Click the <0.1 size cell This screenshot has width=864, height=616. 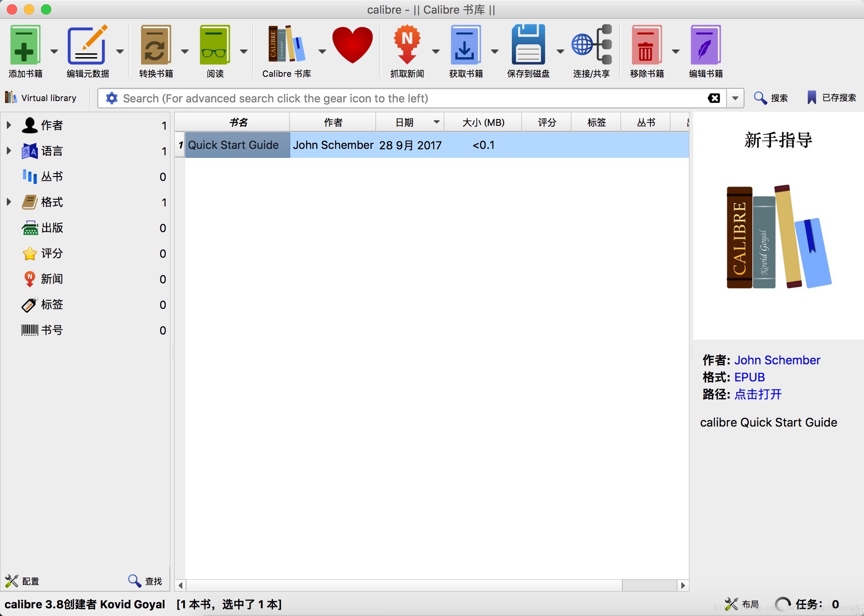[x=483, y=145]
